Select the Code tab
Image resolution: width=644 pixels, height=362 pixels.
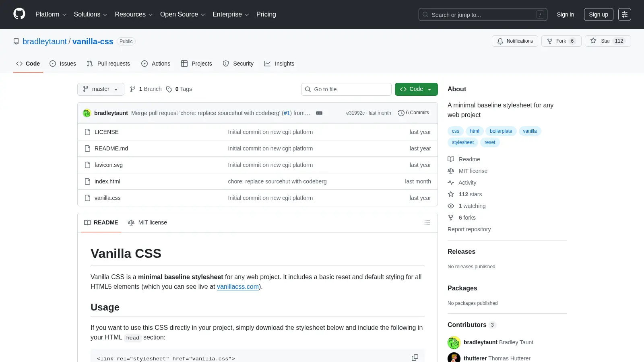[28, 64]
